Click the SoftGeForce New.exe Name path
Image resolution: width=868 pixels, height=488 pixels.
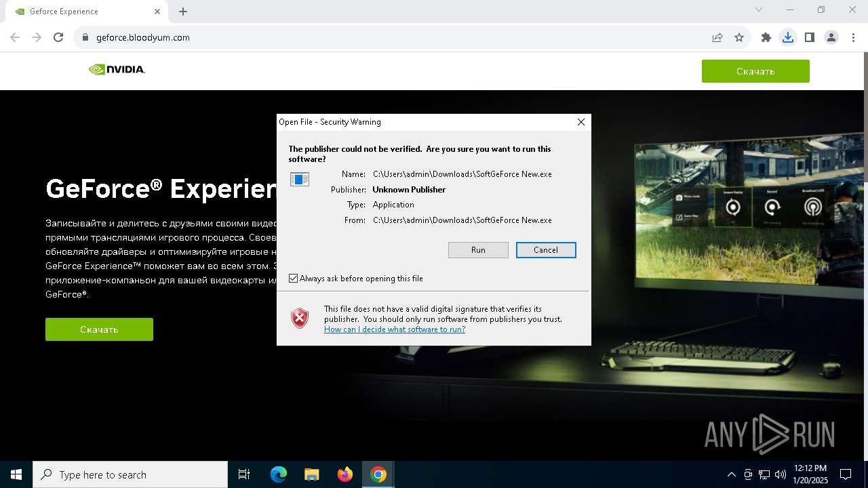pyautogui.click(x=462, y=174)
